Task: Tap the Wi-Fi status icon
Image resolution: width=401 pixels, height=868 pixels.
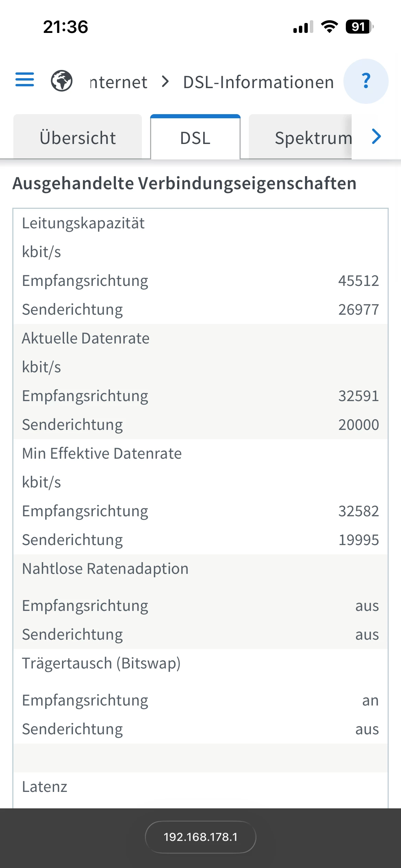Action: click(329, 27)
